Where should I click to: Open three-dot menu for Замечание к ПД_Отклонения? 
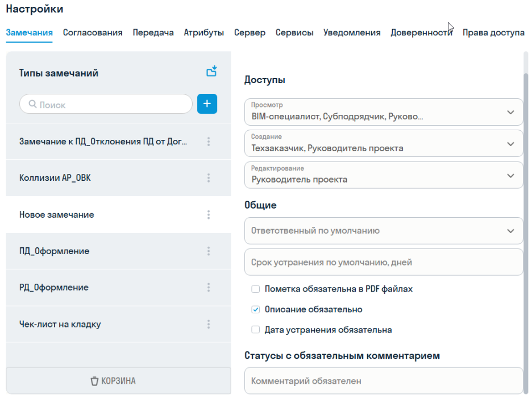pyautogui.click(x=209, y=142)
